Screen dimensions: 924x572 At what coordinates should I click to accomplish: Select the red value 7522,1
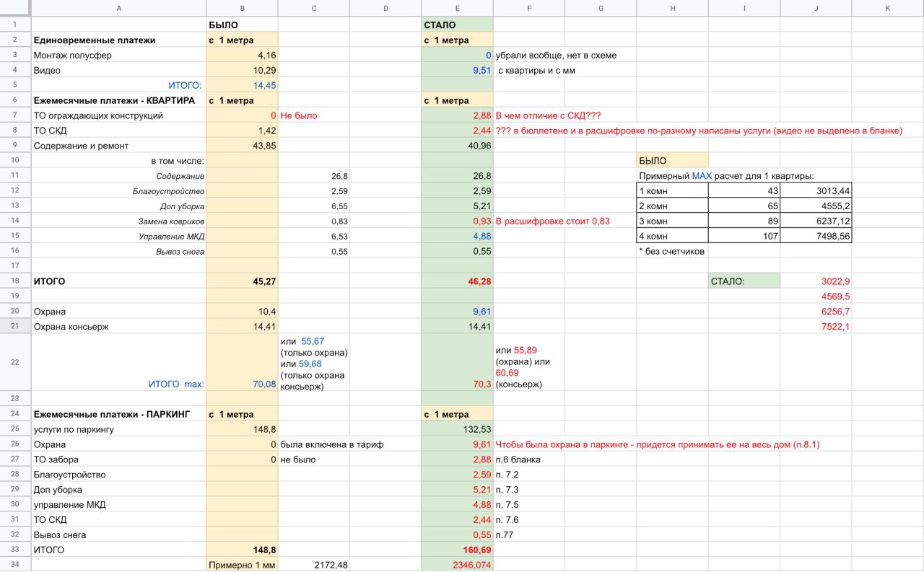816,327
